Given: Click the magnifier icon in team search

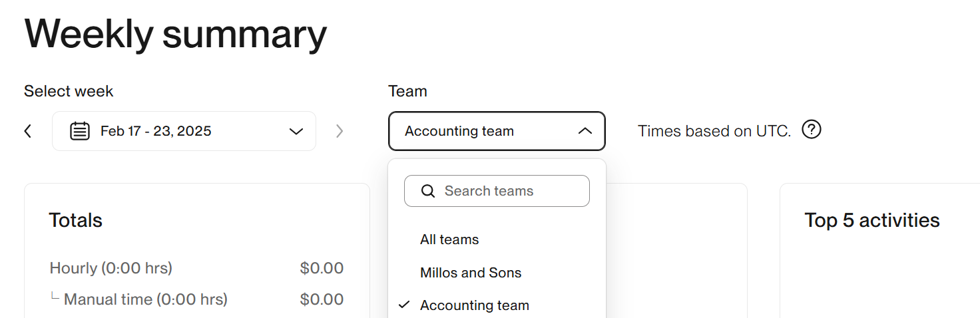Looking at the screenshot, I should 428,192.
